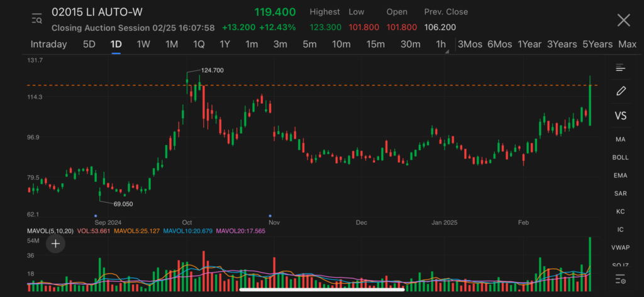Set chart range to 5Years
Screen dimensions: 644x297
pos(597,45)
